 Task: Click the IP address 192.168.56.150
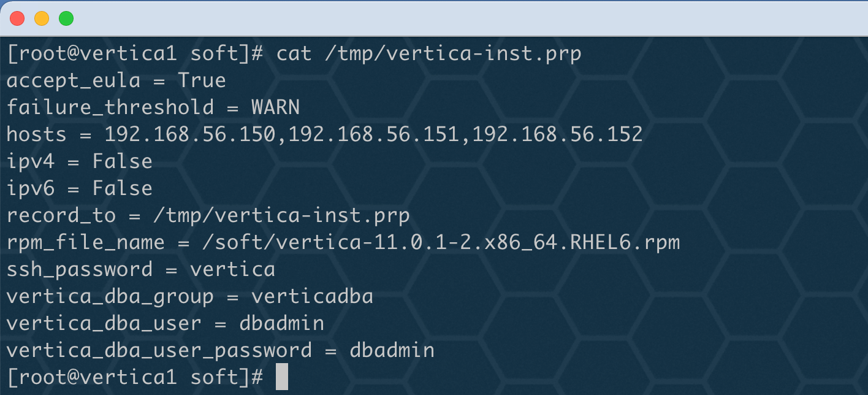189,134
